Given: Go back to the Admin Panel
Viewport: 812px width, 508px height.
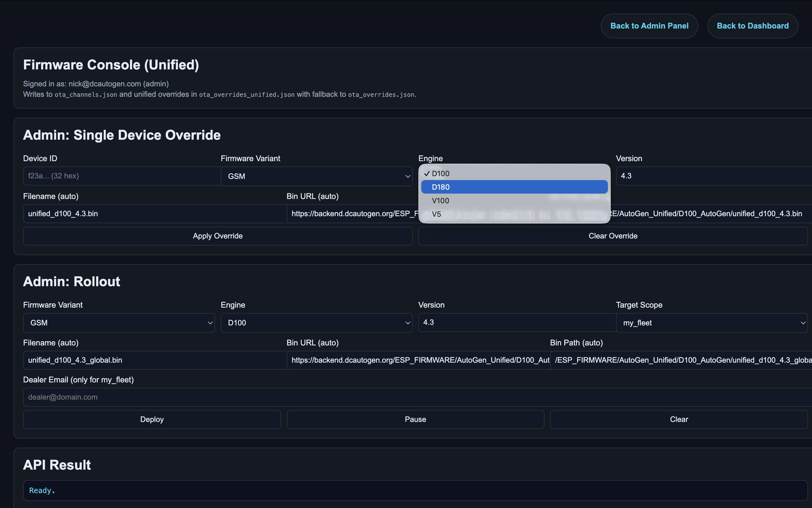Looking at the screenshot, I should click(x=649, y=26).
